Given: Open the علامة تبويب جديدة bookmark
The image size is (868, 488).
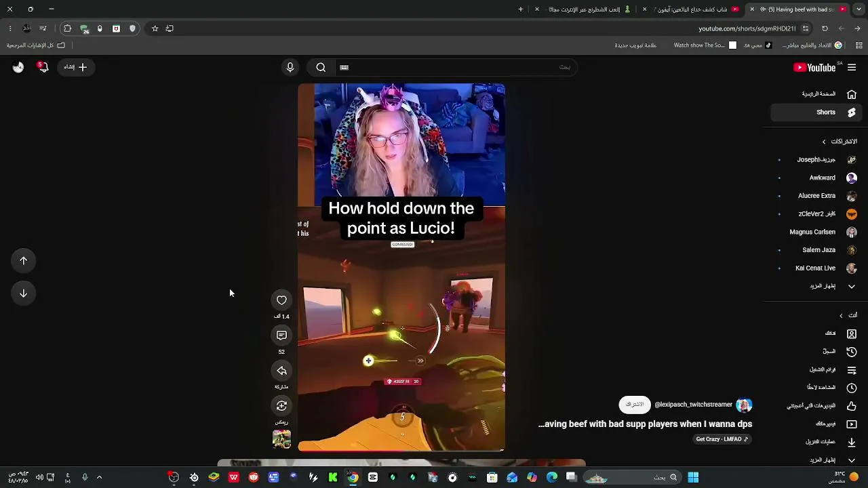Looking at the screenshot, I should pyautogui.click(x=635, y=45).
